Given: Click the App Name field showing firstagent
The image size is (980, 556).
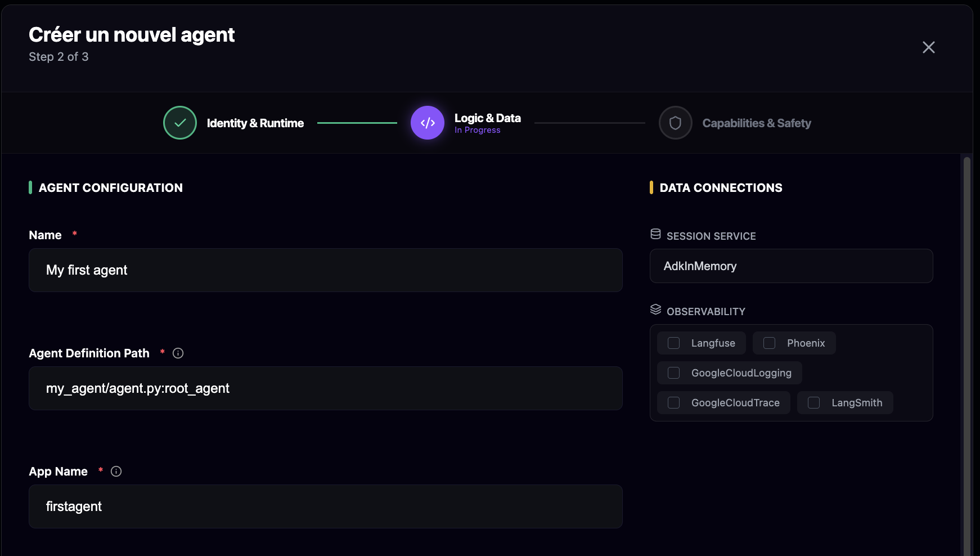Looking at the screenshot, I should tap(326, 506).
